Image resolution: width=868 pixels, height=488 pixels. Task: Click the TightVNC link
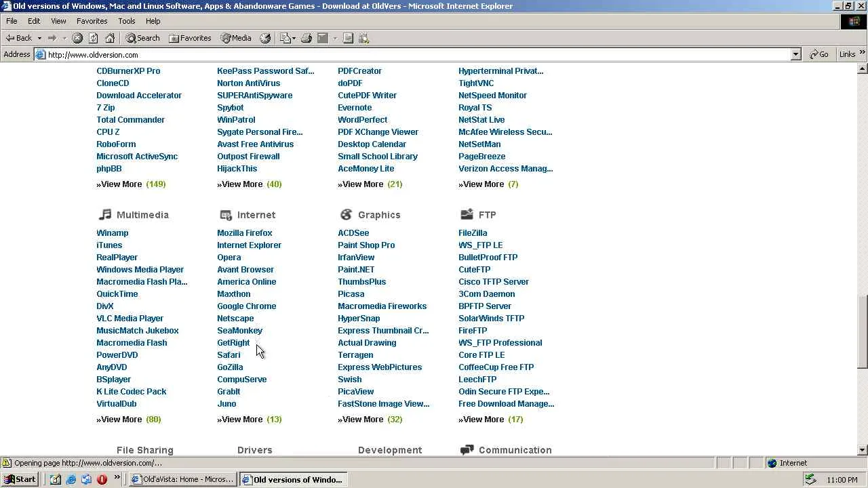pos(476,83)
